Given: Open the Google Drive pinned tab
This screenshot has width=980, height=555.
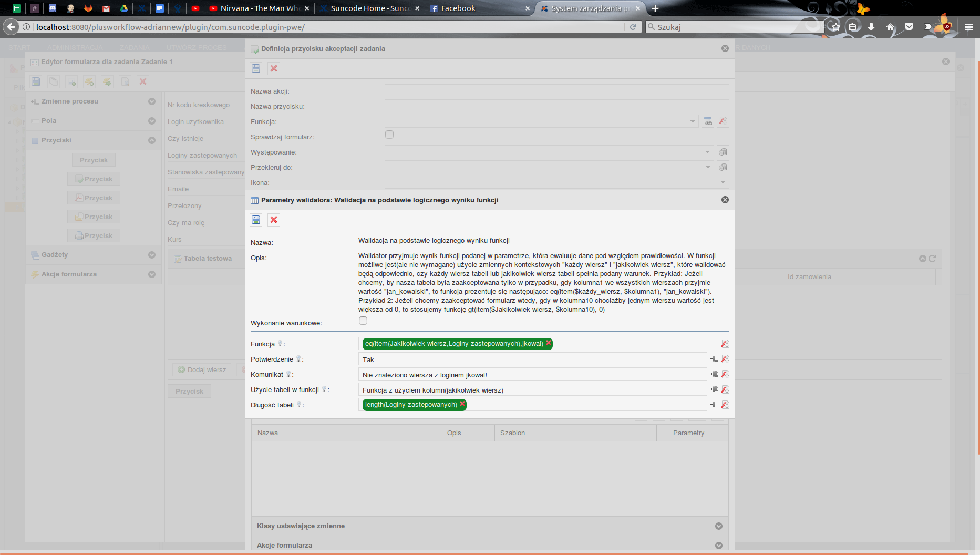Looking at the screenshot, I should [x=124, y=8].
